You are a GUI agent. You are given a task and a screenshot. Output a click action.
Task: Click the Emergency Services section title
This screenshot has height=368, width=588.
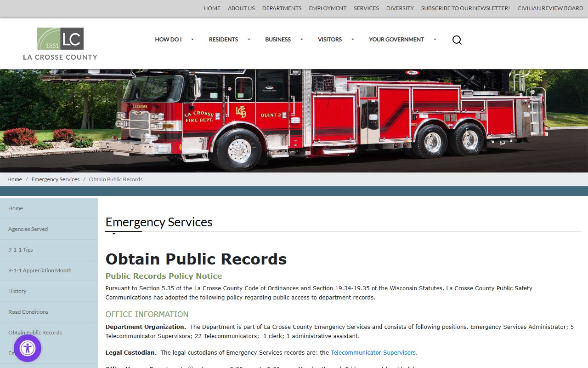click(x=159, y=222)
